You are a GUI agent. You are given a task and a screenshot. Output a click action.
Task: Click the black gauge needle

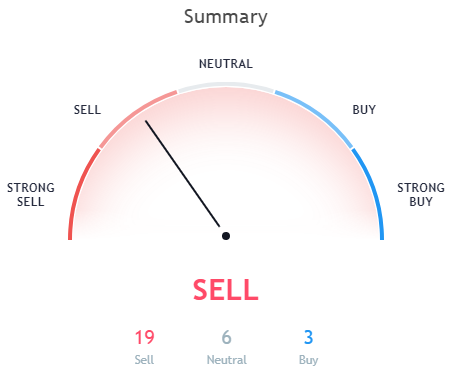pos(183,174)
